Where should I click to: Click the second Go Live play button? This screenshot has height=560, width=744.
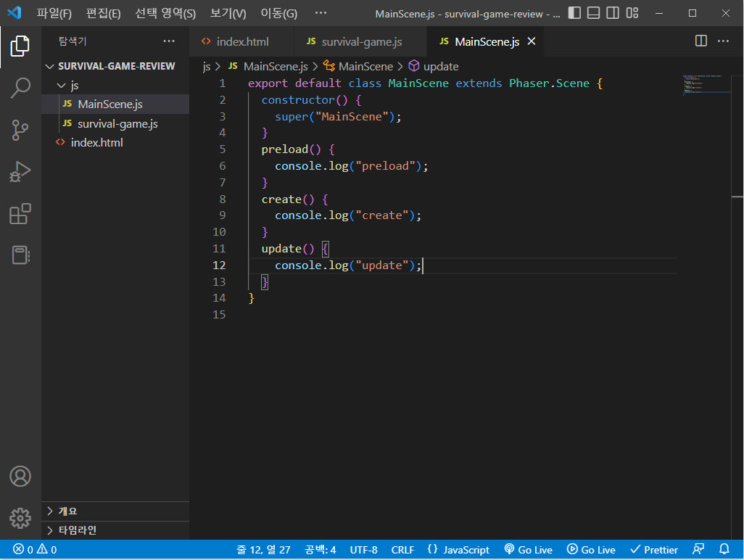click(591, 550)
